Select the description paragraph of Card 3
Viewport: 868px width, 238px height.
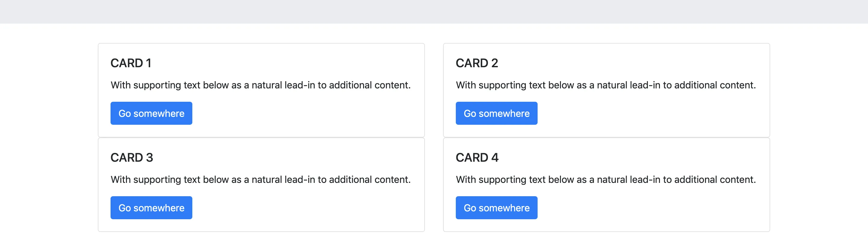point(260,179)
